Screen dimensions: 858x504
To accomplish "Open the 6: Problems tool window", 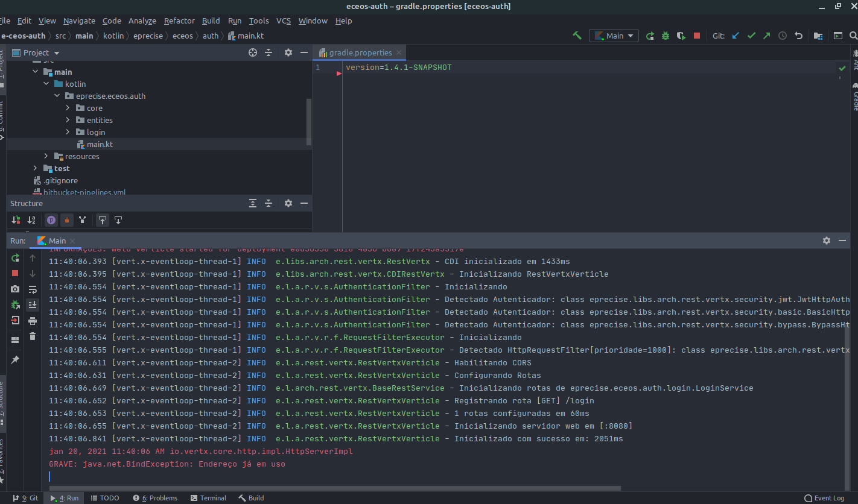I will 155,498.
